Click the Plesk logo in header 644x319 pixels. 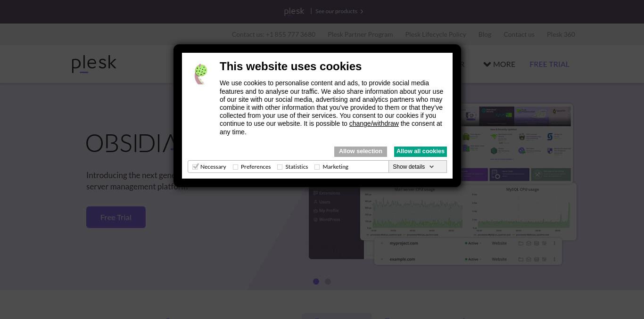(94, 64)
